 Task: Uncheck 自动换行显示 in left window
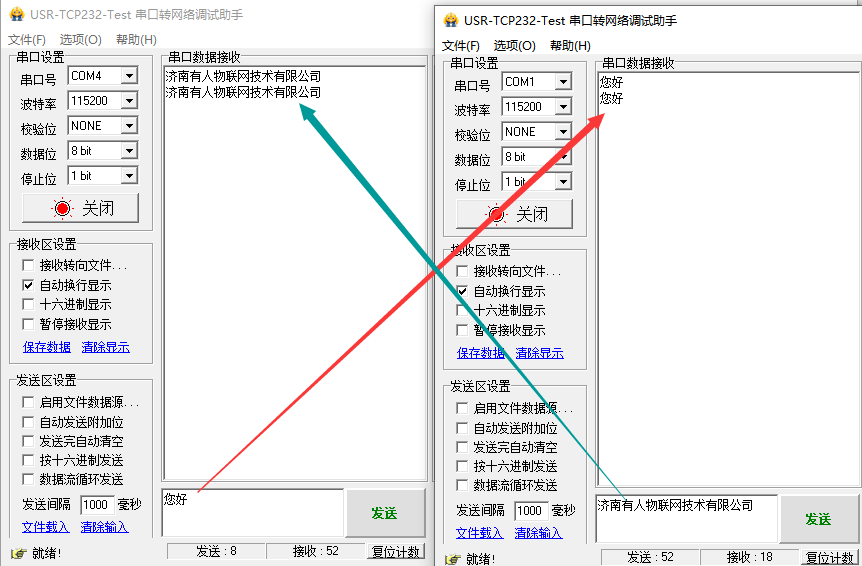(x=28, y=285)
